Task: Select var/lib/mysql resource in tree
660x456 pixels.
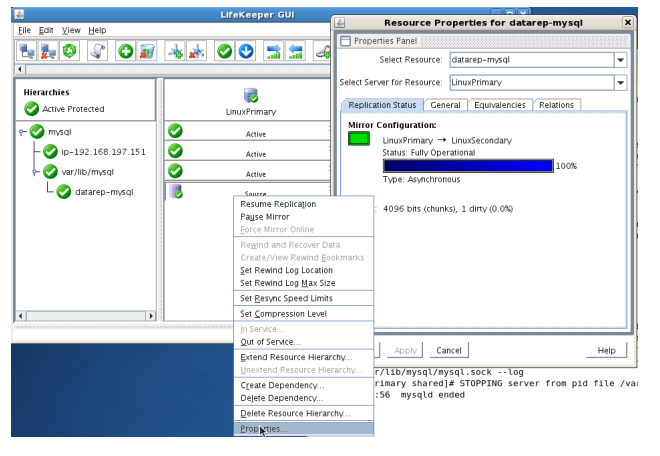Action: 88,172
